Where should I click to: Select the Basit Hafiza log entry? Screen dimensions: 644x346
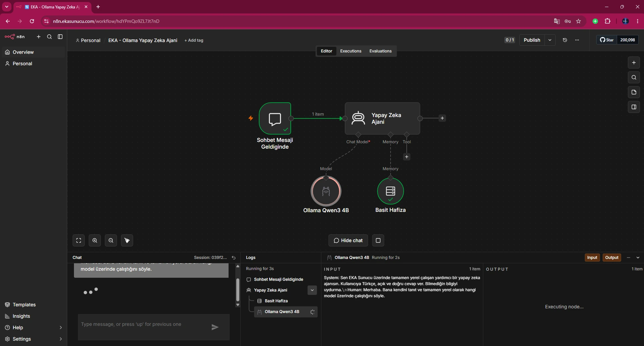[286, 301]
